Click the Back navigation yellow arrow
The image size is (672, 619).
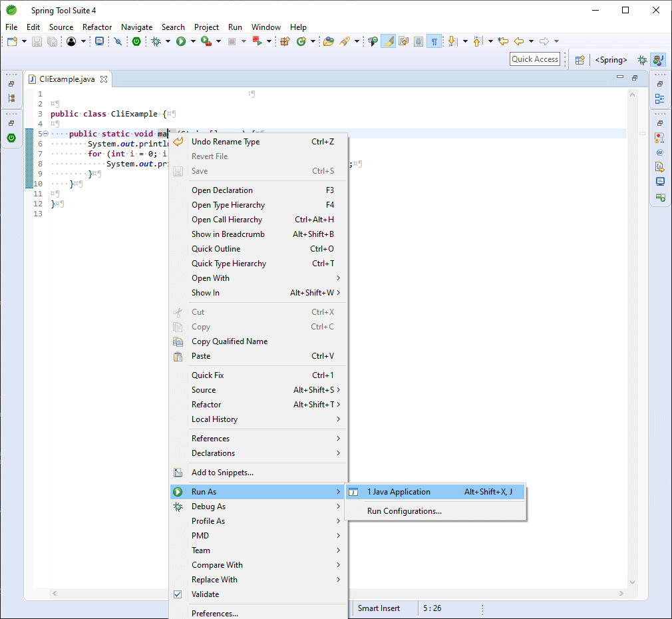tap(519, 41)
